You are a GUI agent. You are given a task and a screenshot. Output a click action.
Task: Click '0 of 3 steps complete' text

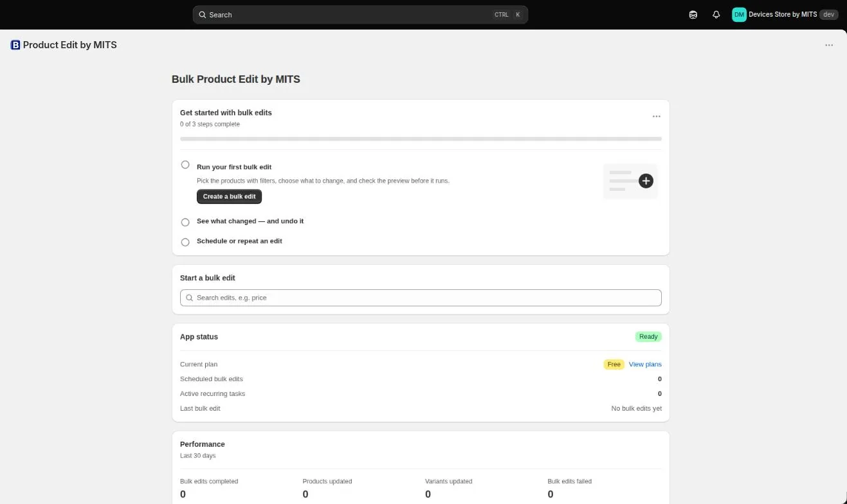[x=210, y=124]
